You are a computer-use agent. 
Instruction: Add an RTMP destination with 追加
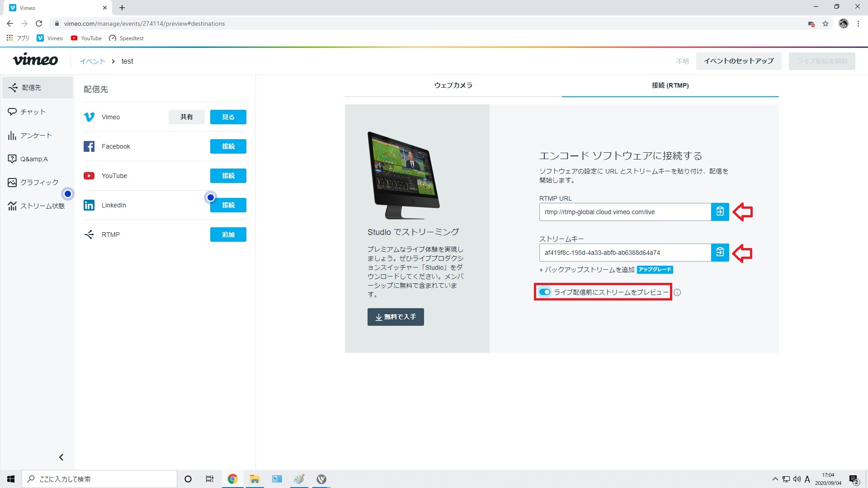(228, 235)
